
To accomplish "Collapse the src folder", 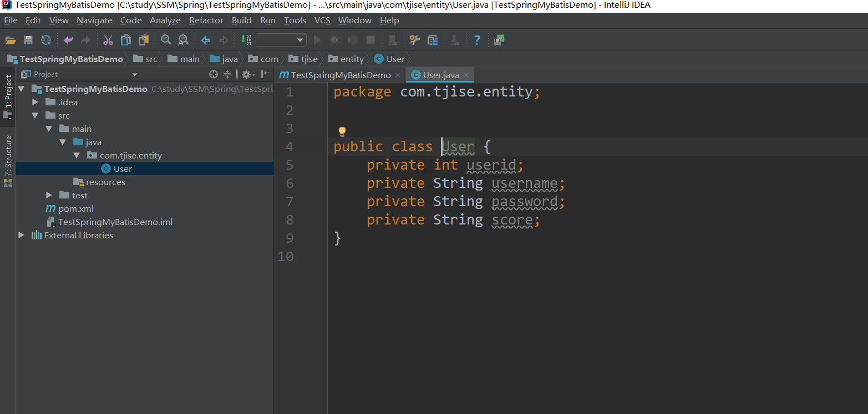I will point(35,115).
